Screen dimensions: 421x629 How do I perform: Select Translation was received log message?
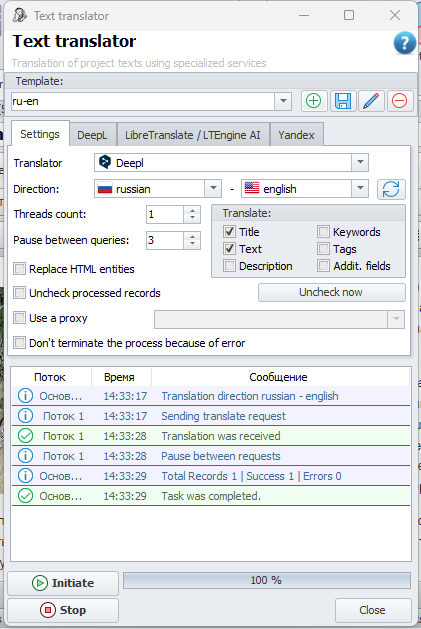click(x=221, y=436)
